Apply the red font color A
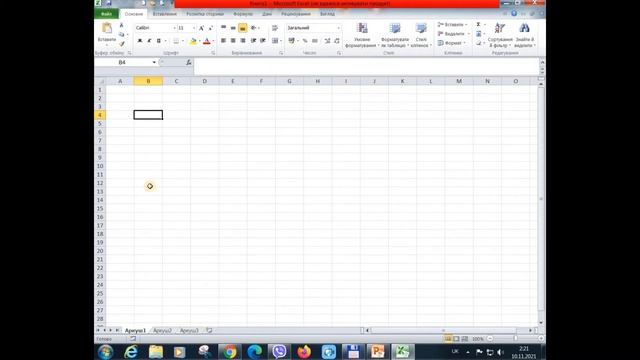The height and width of the screenshot is (360, 640). pos(207,41)
